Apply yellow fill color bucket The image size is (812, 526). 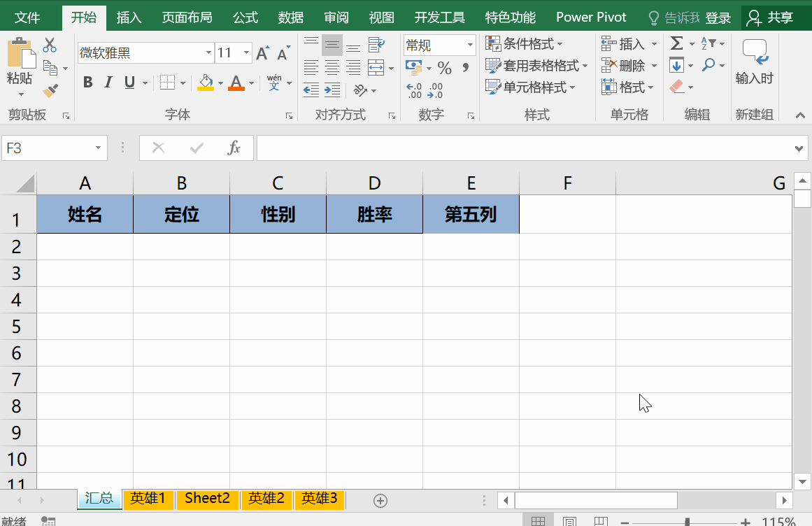tap(206, 83)
